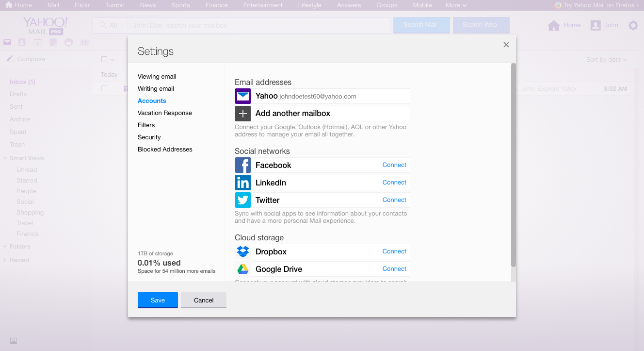Open the search scope All dropdown
Screen dimensions: 644x351
pos(113,25)
